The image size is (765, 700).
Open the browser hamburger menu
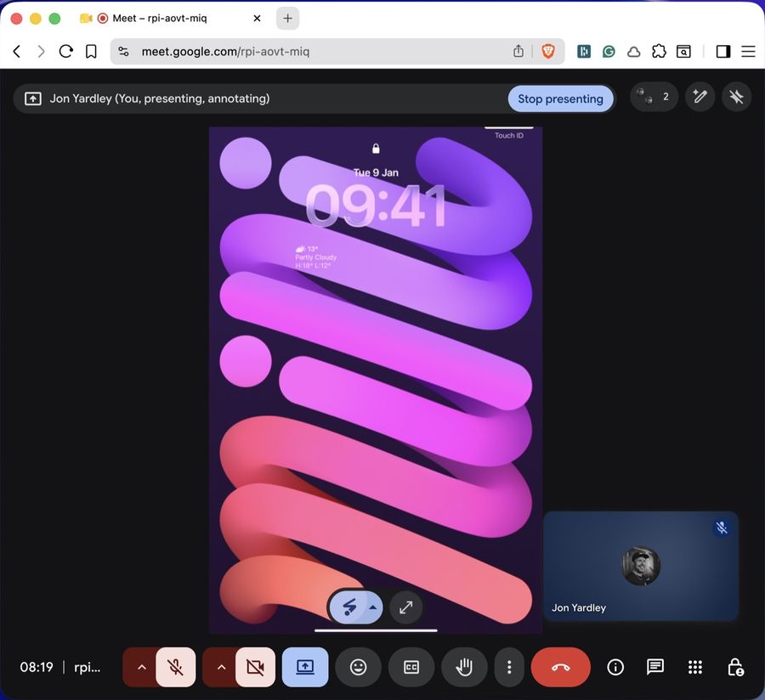pos(748,51)
